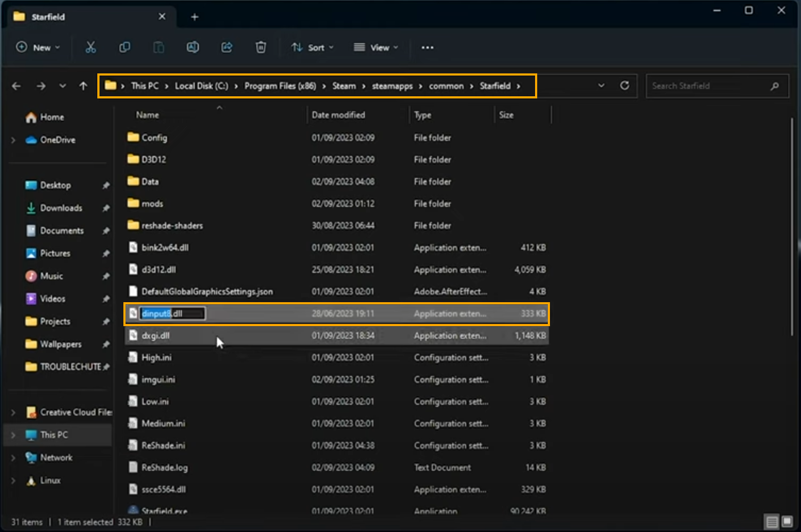Open the View dropdown menu
This screenshot has width=801, height=532.
click(x=376, y=47)
